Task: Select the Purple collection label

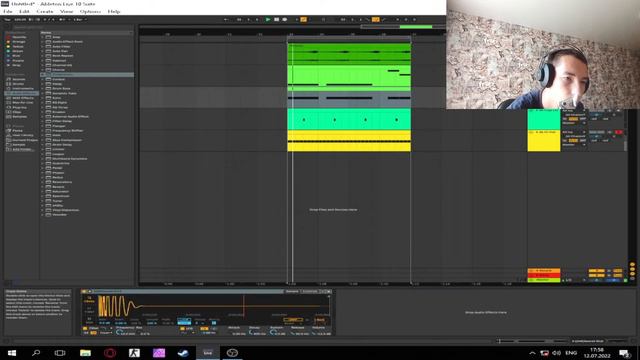Action: point(18,60)
